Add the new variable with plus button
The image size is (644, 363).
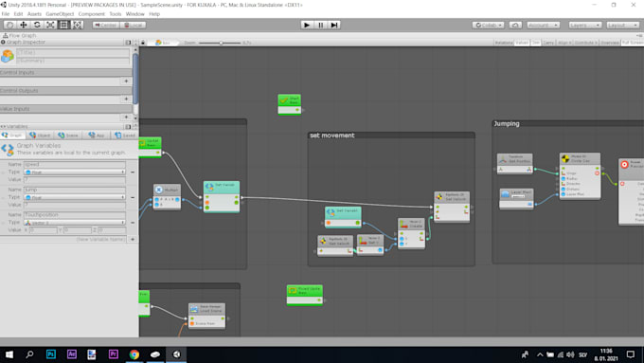(x=133, y=239)
